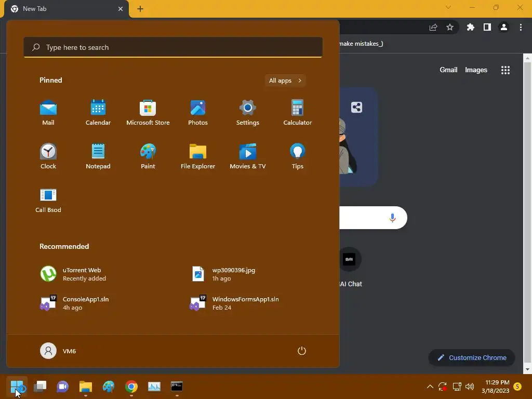Open File Explorer from pinned apps
The height and width of the screenshot is (399, 532).
[x=198, y=156]
